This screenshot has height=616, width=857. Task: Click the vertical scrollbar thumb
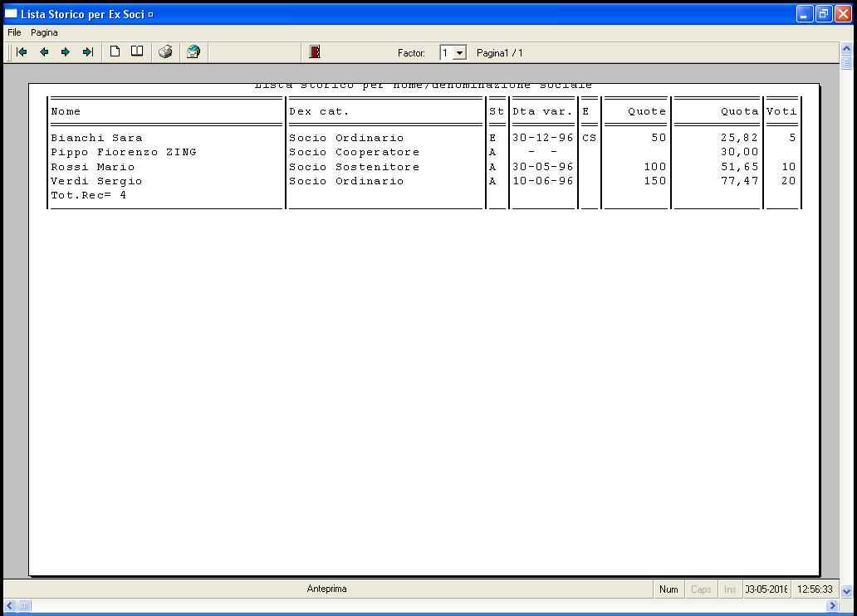click(x=846, y=61)
